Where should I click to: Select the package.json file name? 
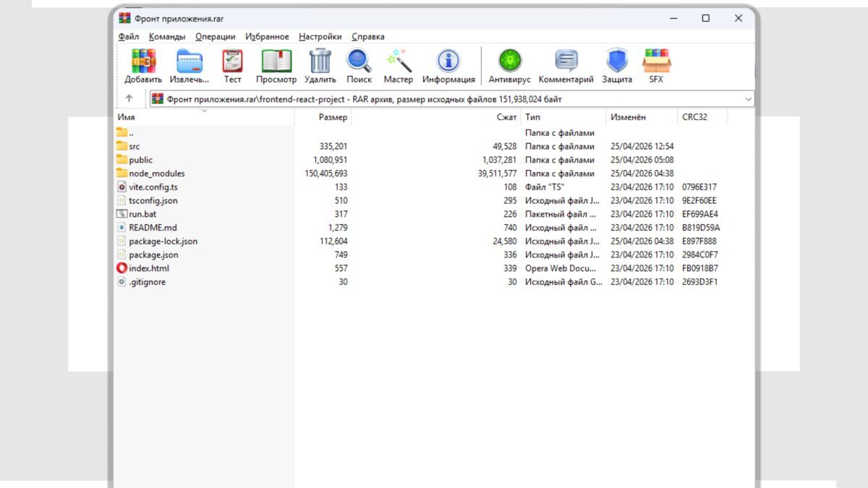click(153, 254)
